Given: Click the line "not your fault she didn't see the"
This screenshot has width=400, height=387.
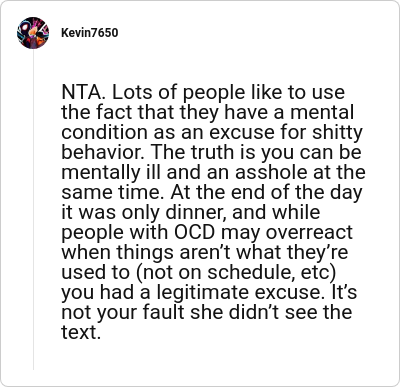Looking at the screenshot, I should [207, 312].
